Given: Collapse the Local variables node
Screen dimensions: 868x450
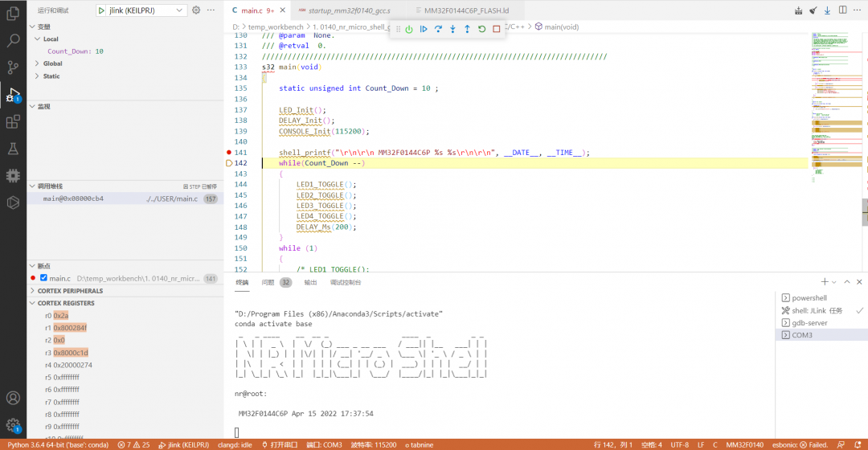Looking at the screenshot, I should [x=37, y=39].
